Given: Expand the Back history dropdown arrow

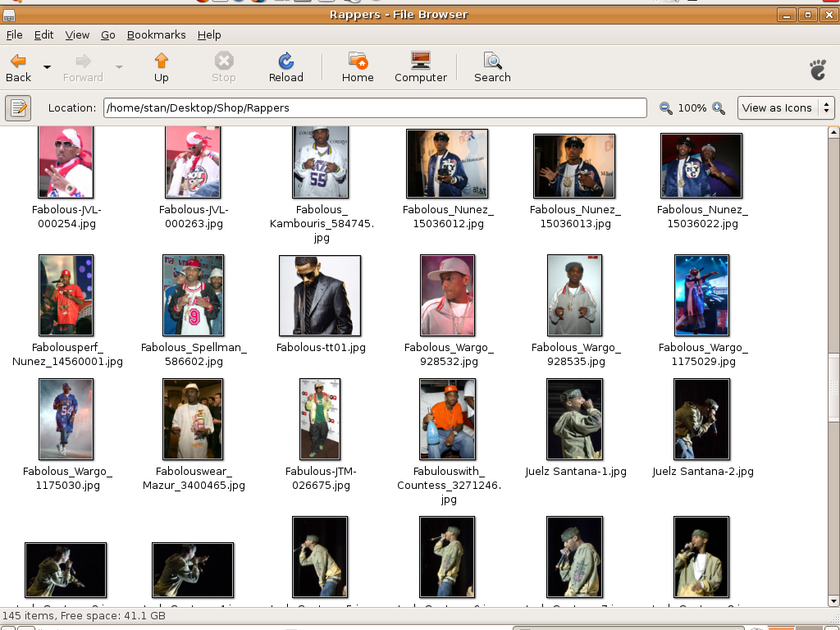Looking at the screenshot, I should point(47,67).
